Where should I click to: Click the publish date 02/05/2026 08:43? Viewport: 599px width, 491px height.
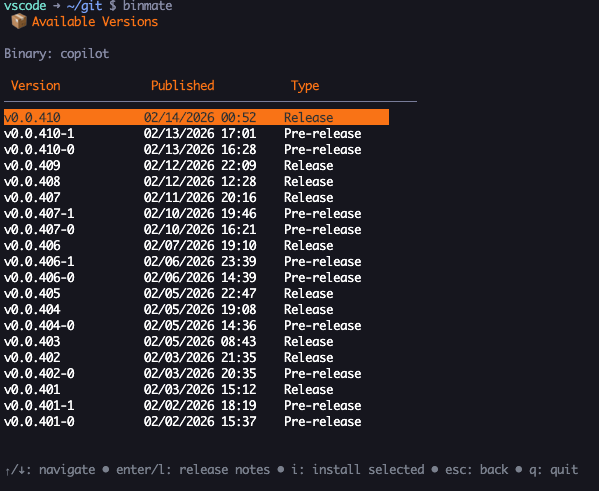200,342
